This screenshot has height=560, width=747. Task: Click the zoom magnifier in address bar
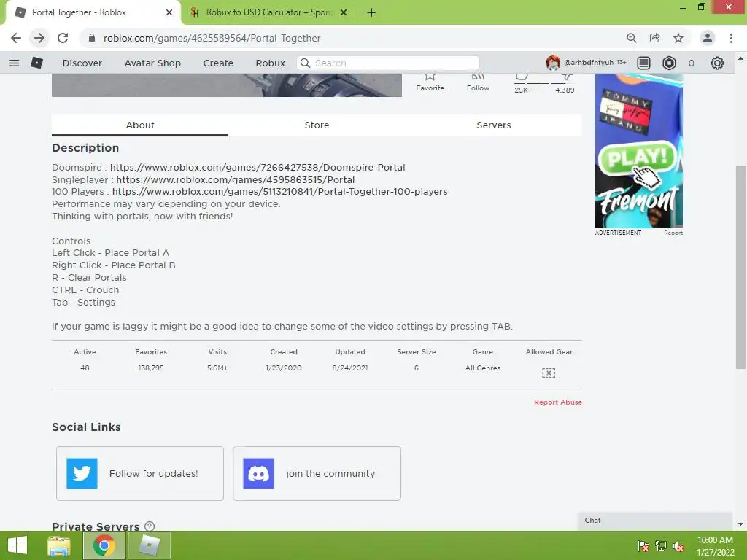(x=632, y=38)
